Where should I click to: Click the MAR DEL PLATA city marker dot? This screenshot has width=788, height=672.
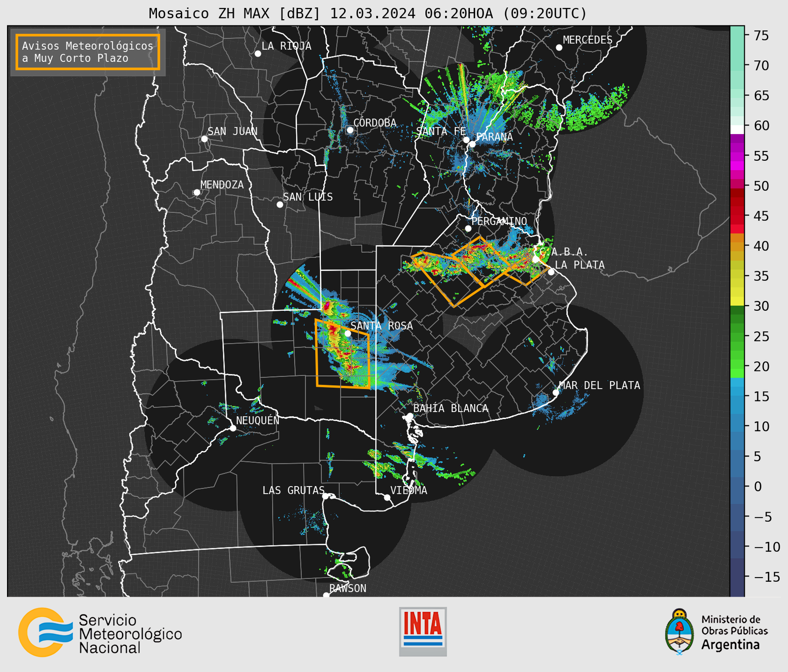pos(556,393)
